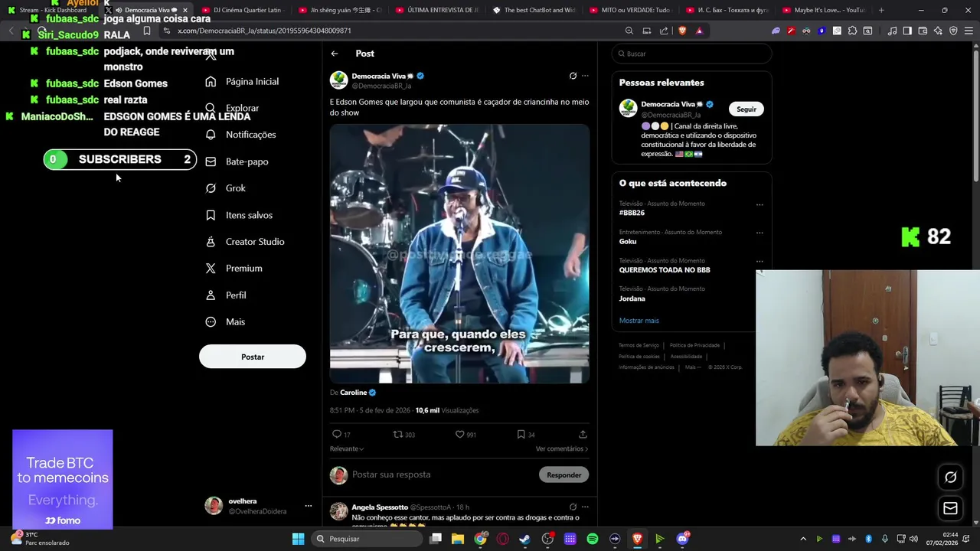Image resolution: width=980 pixels, height=551 pixels.
Task: Open Discord from the taskbar
Action: [x=682, y=539]
